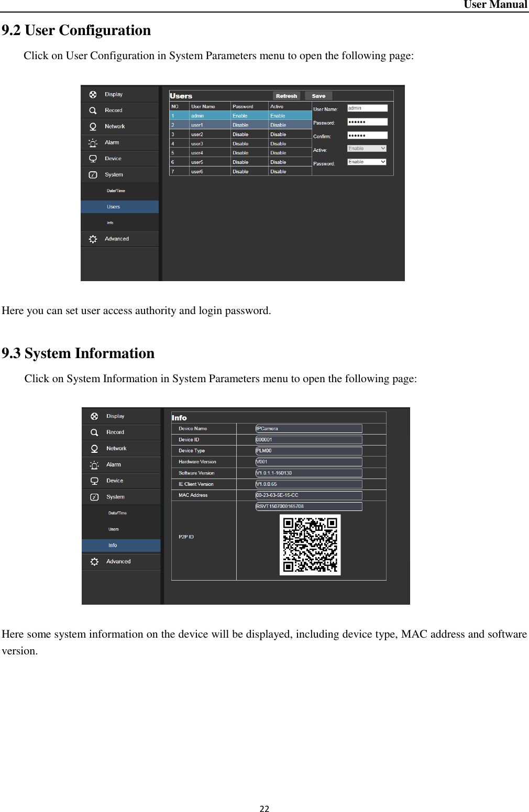Select Info submenu in Users screenshot
The height and width of the screenshot is (812, 529).
(110, 223)
